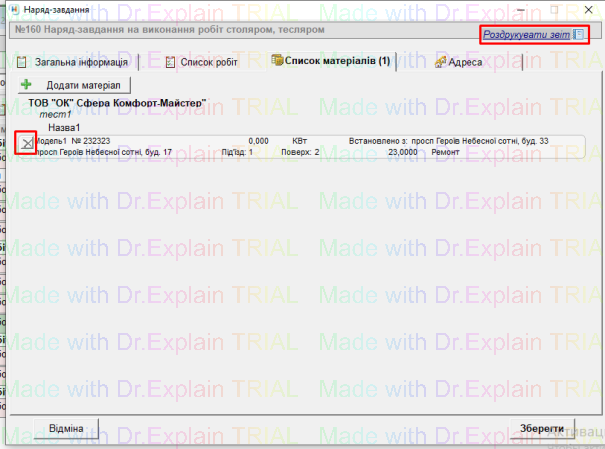Click the green plus icon of Додати матеріал
Image resolution: width=605 pixels, height=449 pixels.
click(26, 86)
